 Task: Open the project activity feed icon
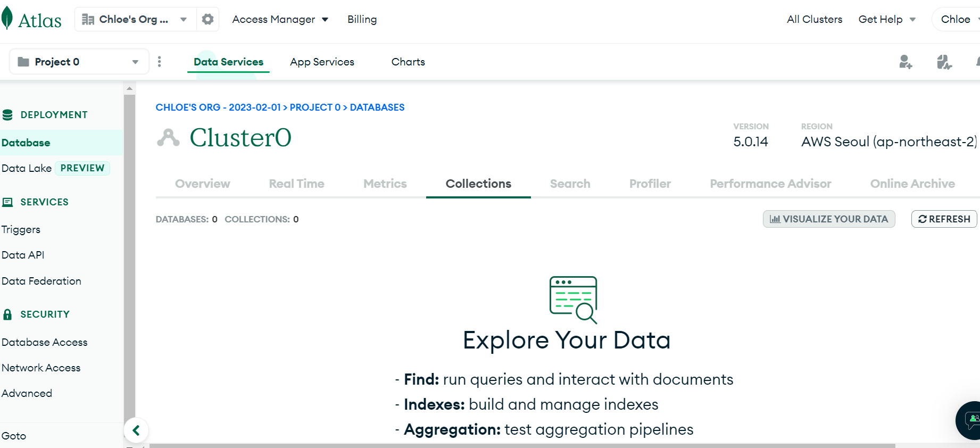[x=944, y=62]
